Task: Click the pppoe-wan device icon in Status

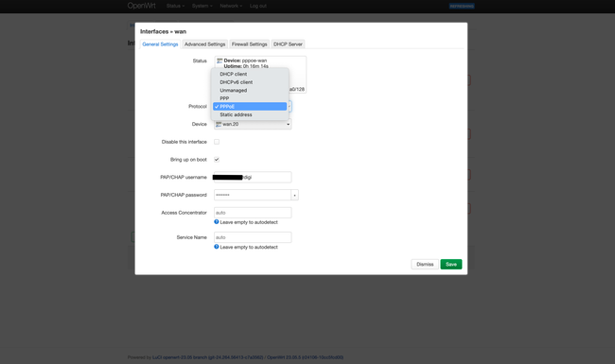Action: [x=220, y=61]
